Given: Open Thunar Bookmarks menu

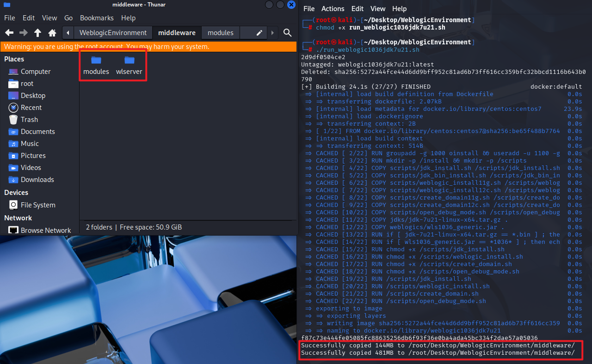Looking at the screenshot, I should [97, 18].
